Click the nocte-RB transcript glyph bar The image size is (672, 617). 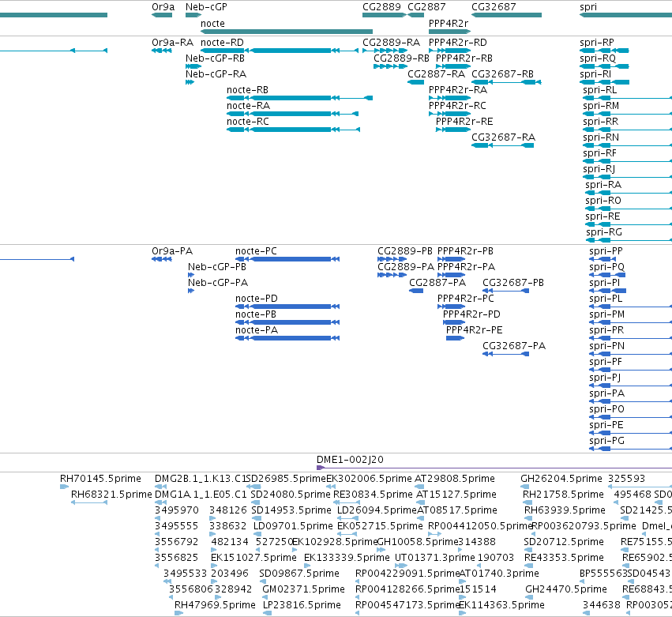click(299, 98)
